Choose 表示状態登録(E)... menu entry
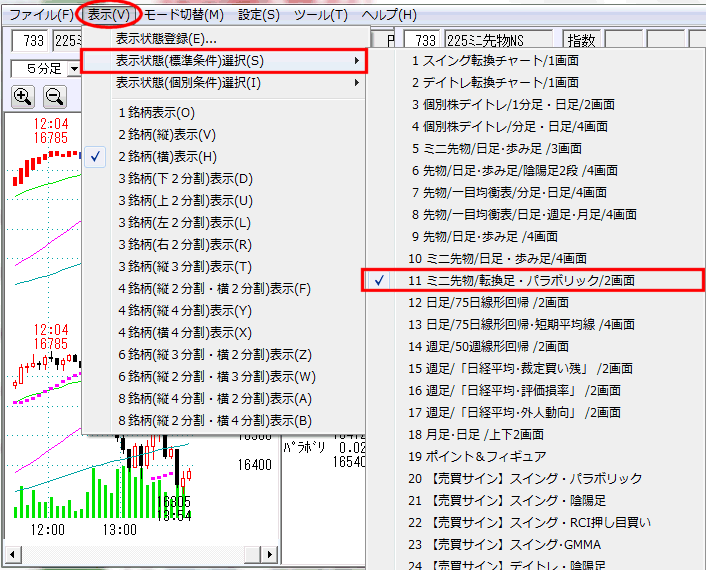 point(166,39)
